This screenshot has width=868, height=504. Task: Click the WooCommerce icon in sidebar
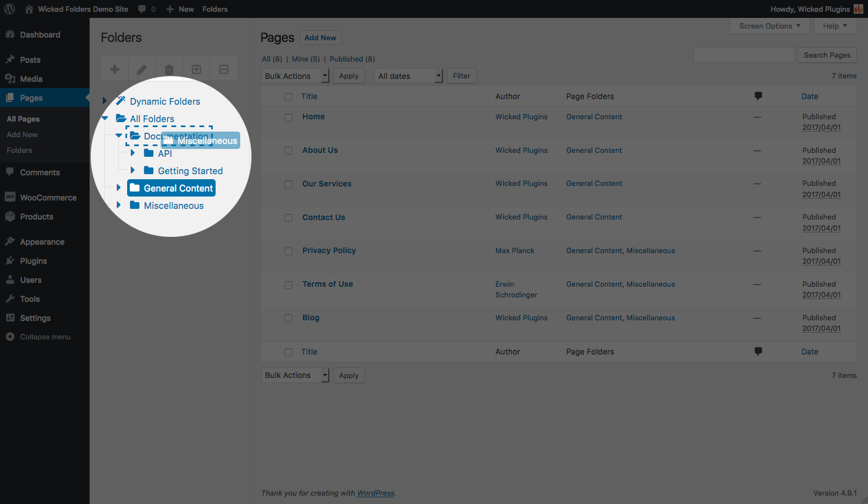pos(10,197)
